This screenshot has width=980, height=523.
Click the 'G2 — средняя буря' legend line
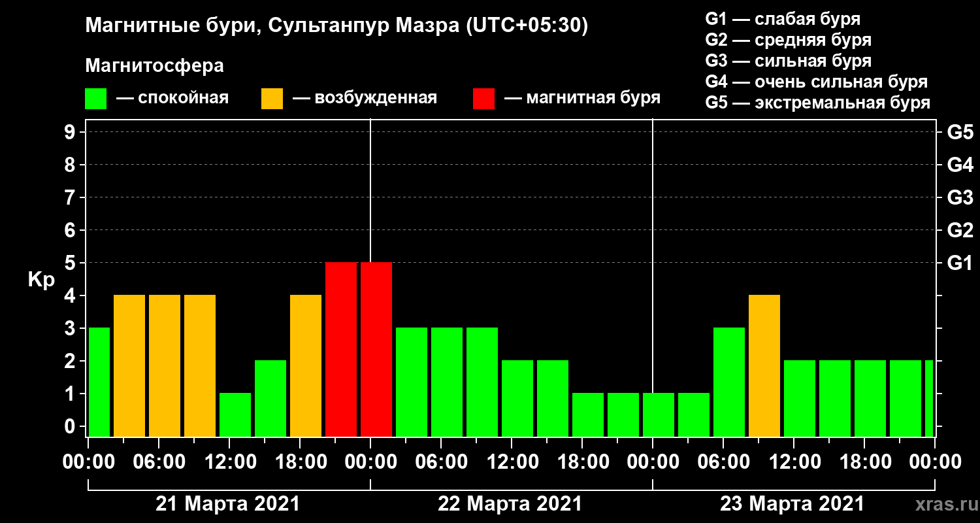(788, 39)
